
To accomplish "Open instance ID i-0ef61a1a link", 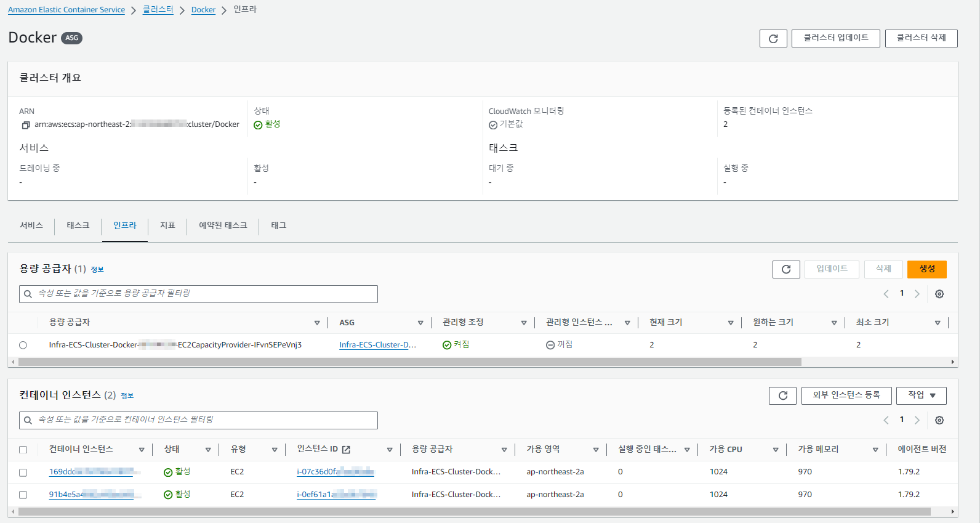I will point(337,495).
